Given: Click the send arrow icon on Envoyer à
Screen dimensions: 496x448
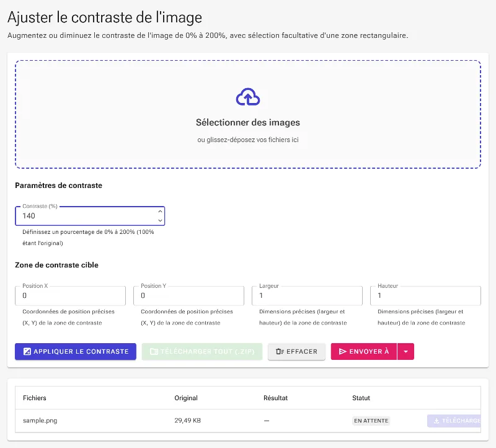Looking at the screenshot, I should (343, 351).
